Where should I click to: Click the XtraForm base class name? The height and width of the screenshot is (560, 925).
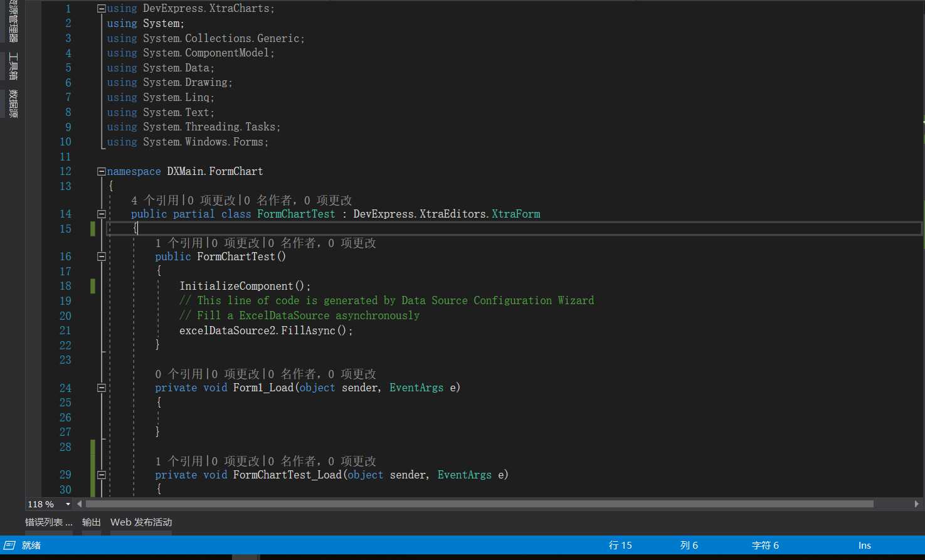coord(515,214)
